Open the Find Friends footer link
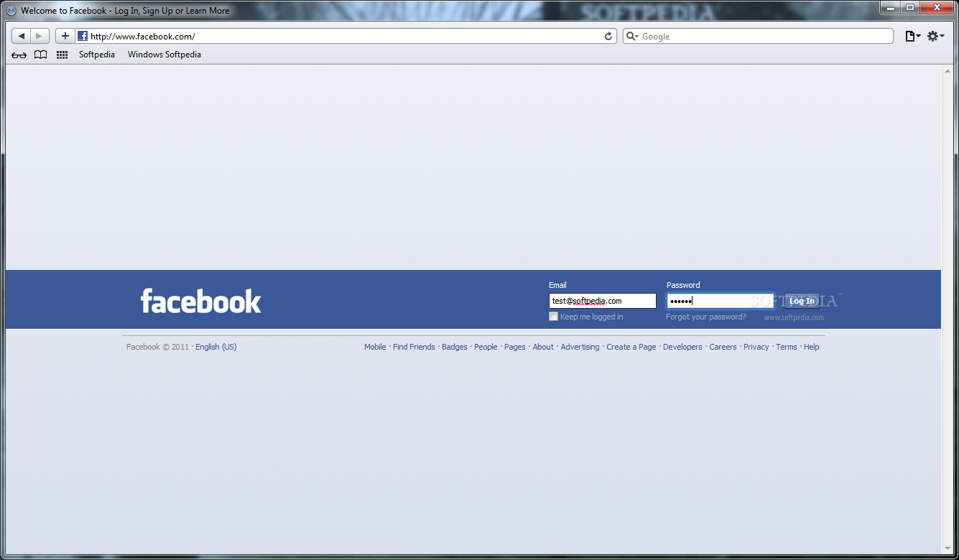 [414, 347]
